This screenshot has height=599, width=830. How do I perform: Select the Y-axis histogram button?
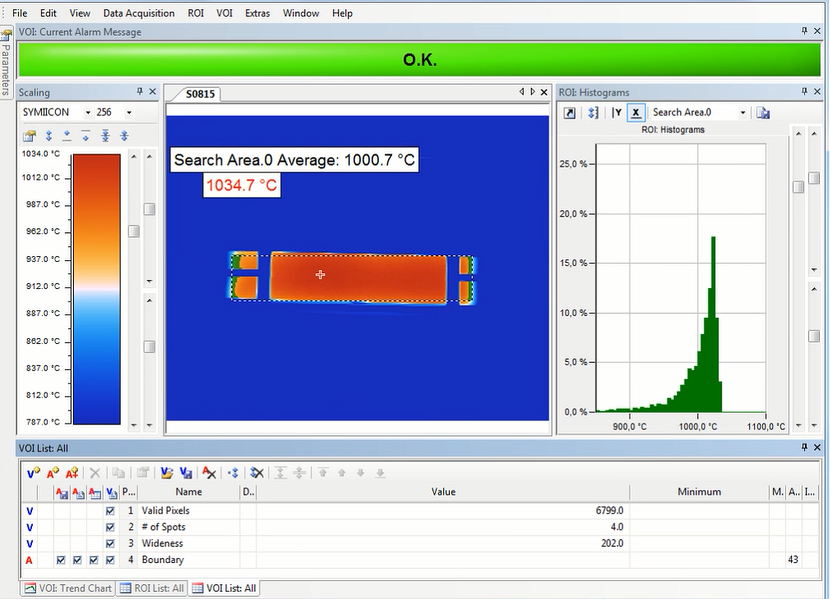click(617, 113)
